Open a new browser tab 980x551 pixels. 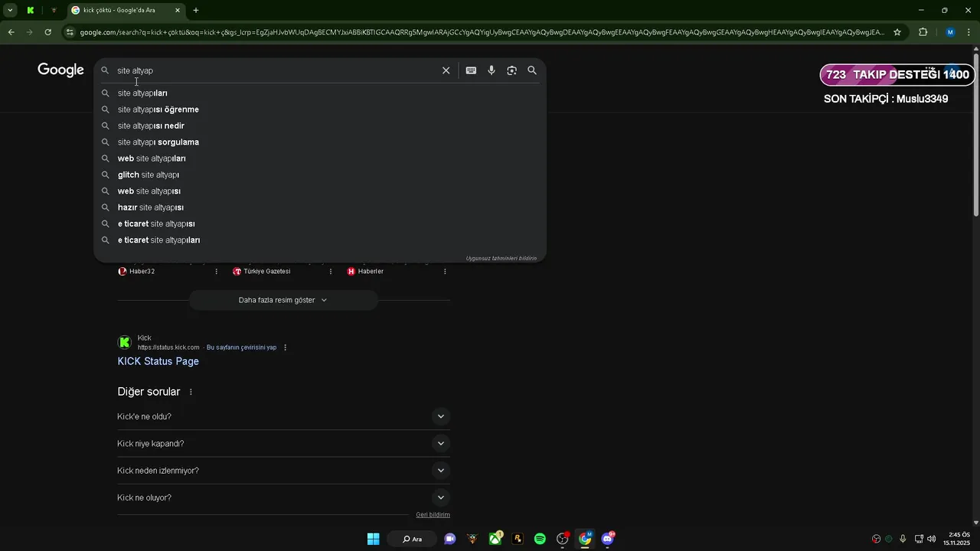pos(196,10)
